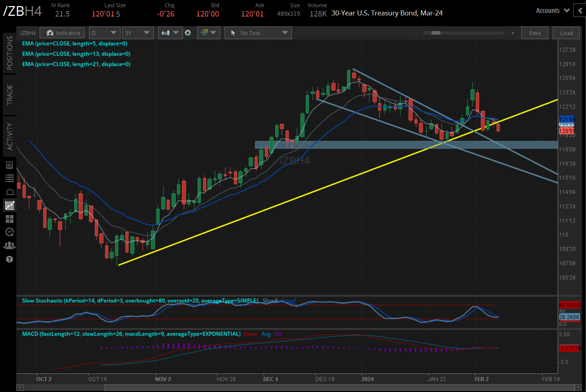Click the Help question mark icon
Image resolution: width=586 pixels, height=392 pixels.
[x=10, y=259]
